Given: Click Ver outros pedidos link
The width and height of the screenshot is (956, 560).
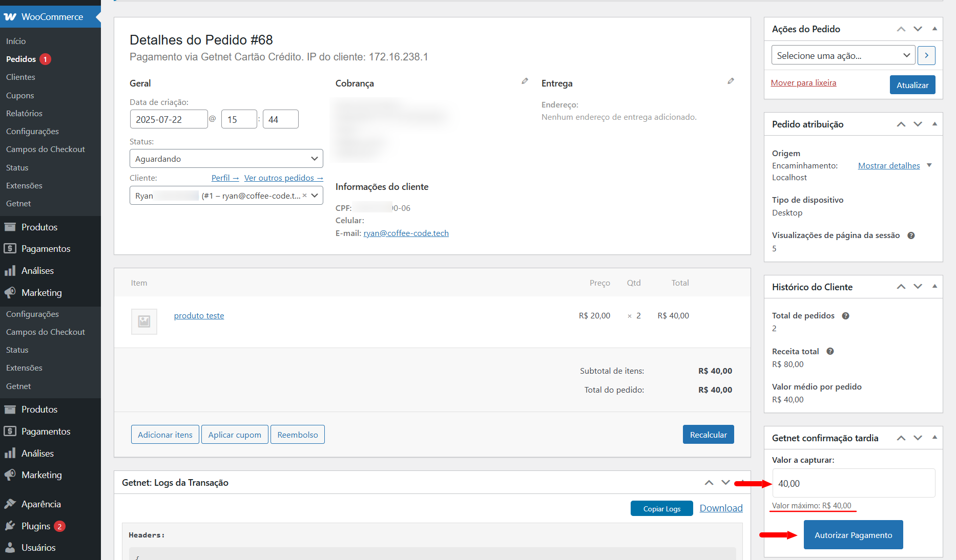Looking at the screenshot, I should [284, 178].
